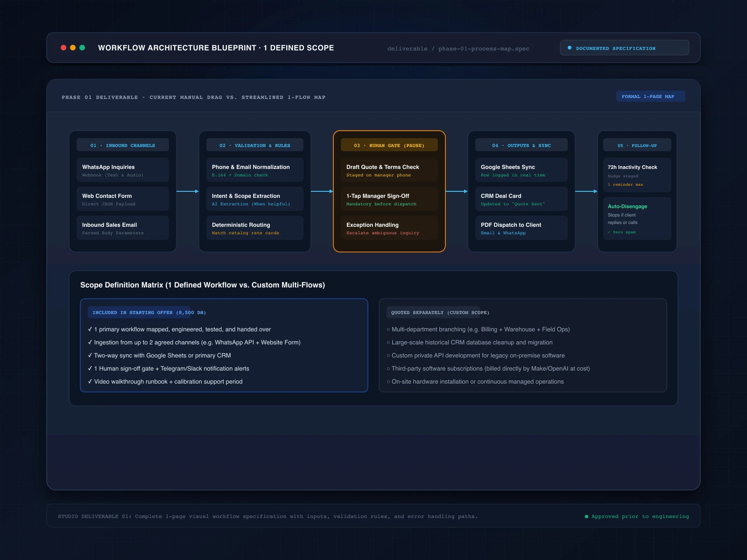Click Intent & Scope Extraction card
The width and height of the screenshot is (747, 560).
tap(255, 199)
